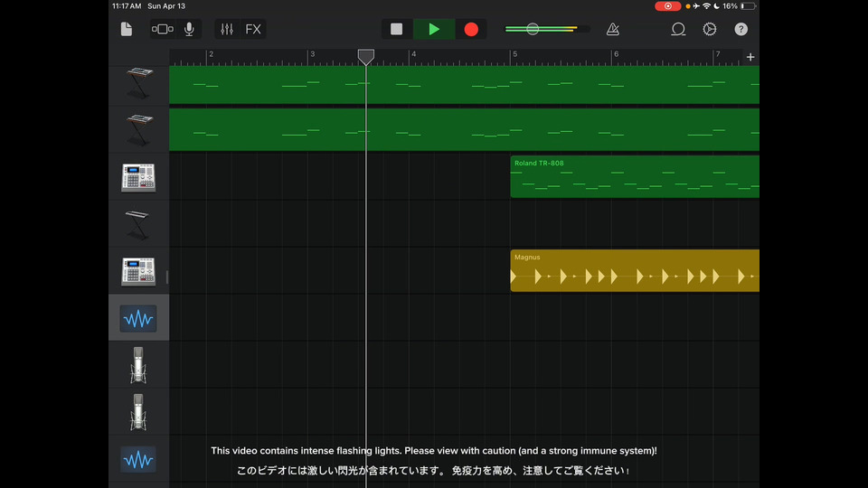Select bottom audio waveform track header
The width and height of the screenshot is (868, 488).
tap(138, 459)
